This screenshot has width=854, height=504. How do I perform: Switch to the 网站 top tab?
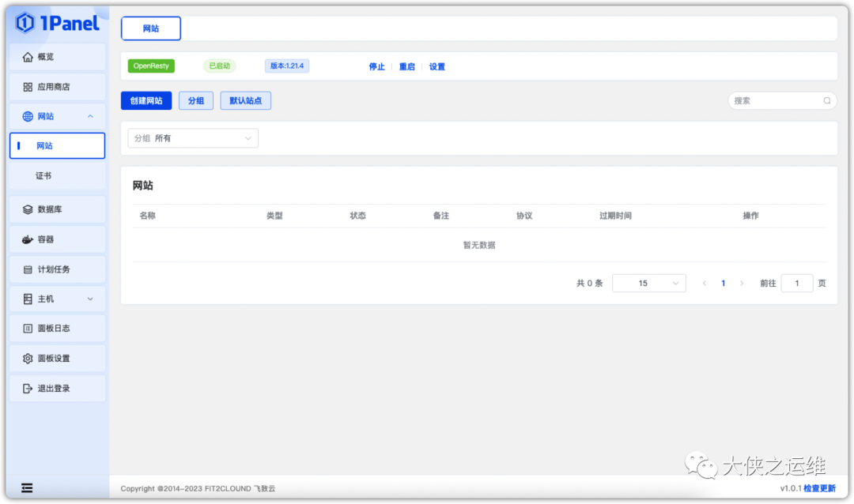[151, 28]
